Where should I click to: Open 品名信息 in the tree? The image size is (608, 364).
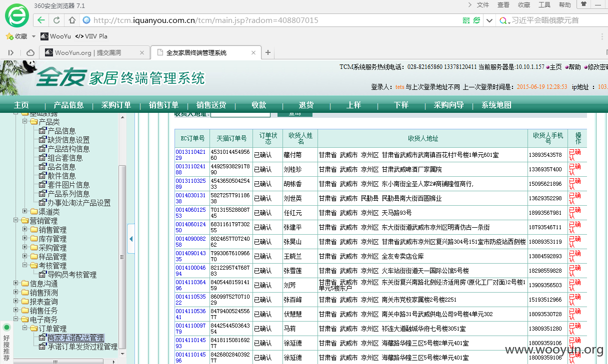(61, 167)
